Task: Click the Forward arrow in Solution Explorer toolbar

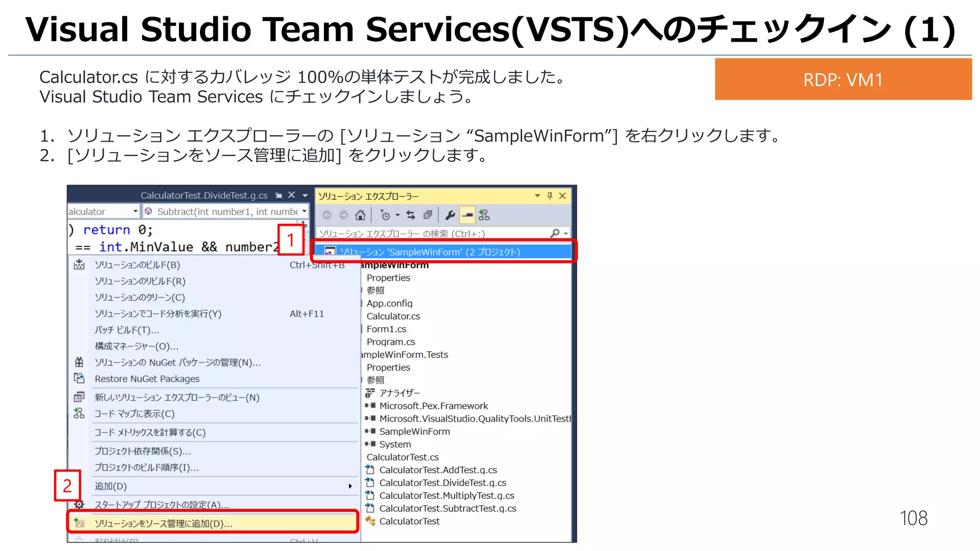Action: point(344,215)
